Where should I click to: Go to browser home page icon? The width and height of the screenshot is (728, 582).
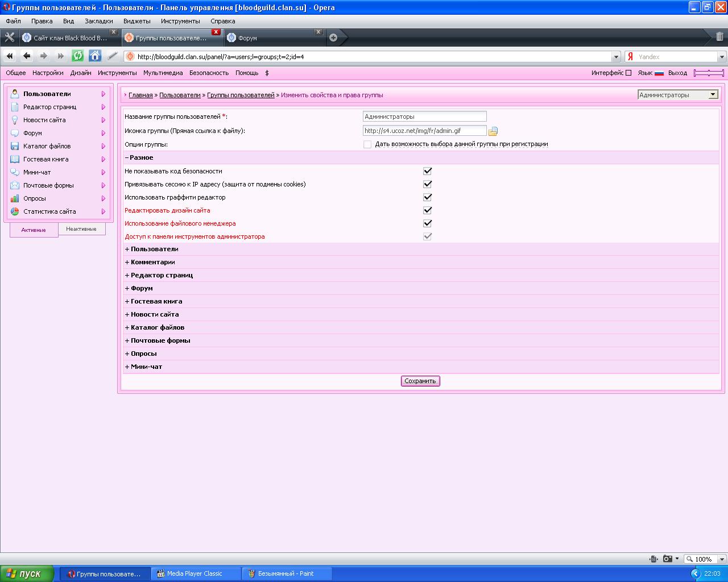tap(95, 56)
